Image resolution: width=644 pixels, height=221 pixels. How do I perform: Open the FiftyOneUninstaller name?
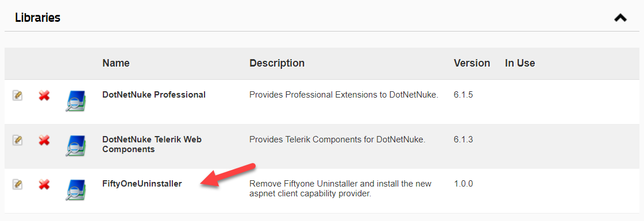[142, 184]
